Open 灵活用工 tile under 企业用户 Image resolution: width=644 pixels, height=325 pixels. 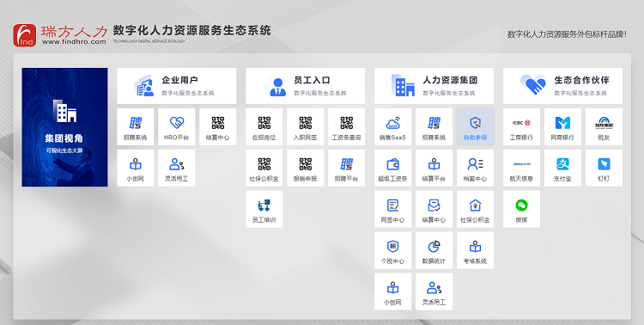pyautogui.click(x=177, y=168)
